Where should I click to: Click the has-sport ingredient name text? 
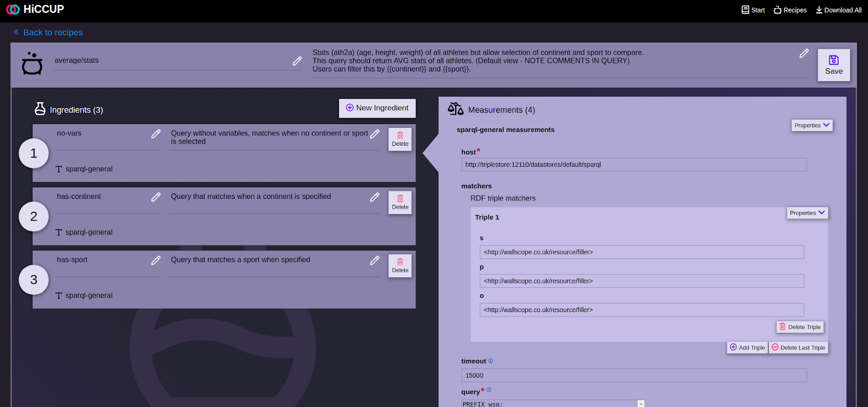[x=72, y=260]
